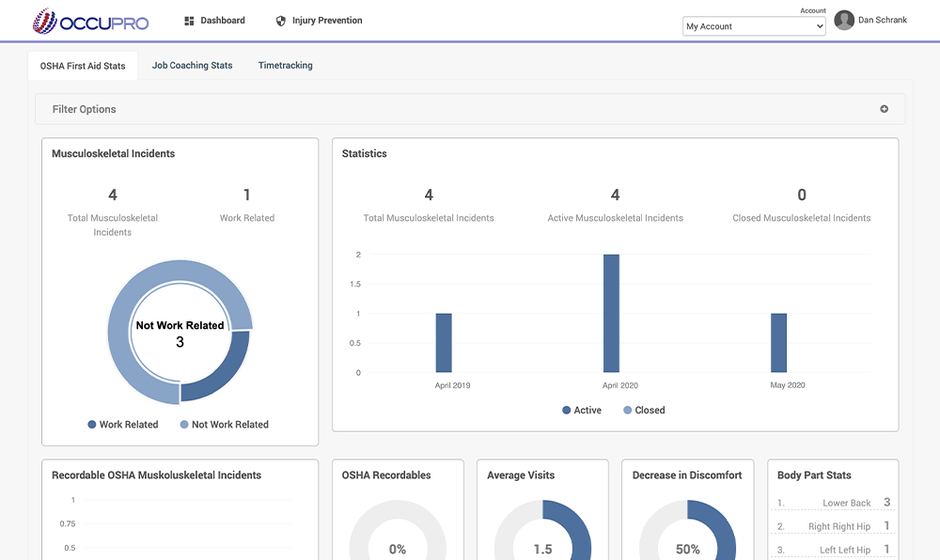
Task: Click the April 2019 bar
Action: (x=444, y=343)
